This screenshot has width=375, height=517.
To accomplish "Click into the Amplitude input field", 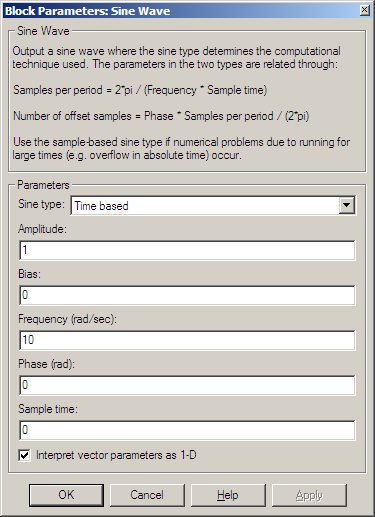I will (x=187, y=250).
